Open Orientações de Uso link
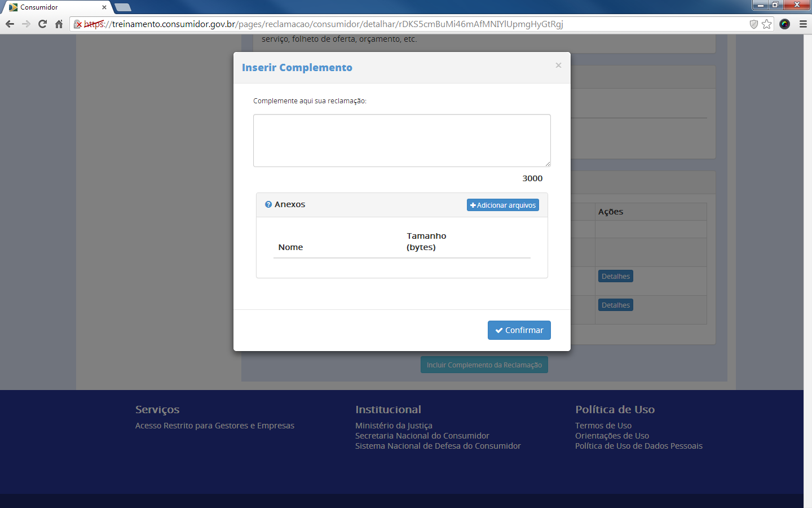 [x=612, y=436]
